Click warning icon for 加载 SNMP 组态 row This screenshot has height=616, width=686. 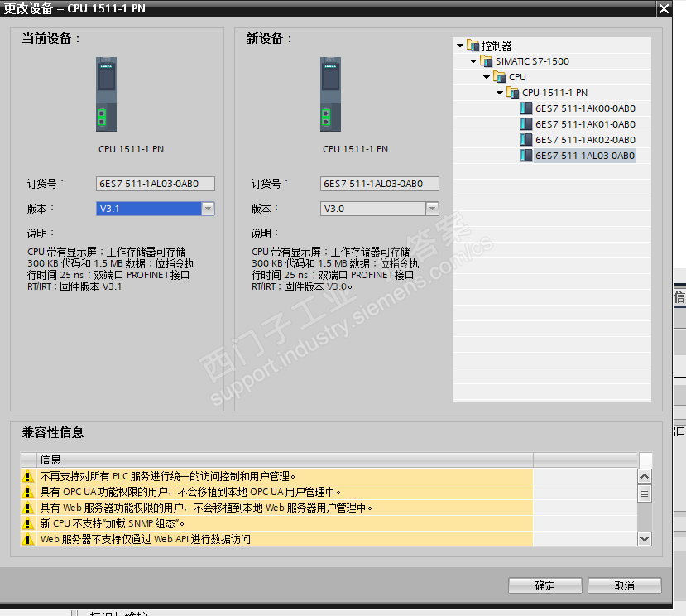click(x=28, y=523)
